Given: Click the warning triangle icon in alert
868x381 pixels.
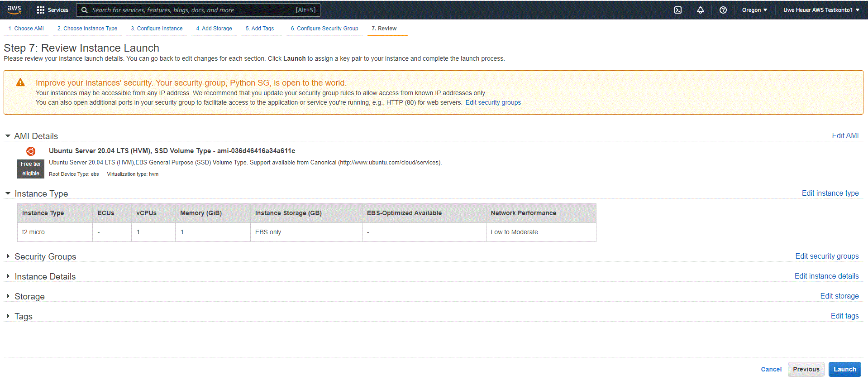Looking at the screenshot, I should pyautogui.click(x=20, y=82).
